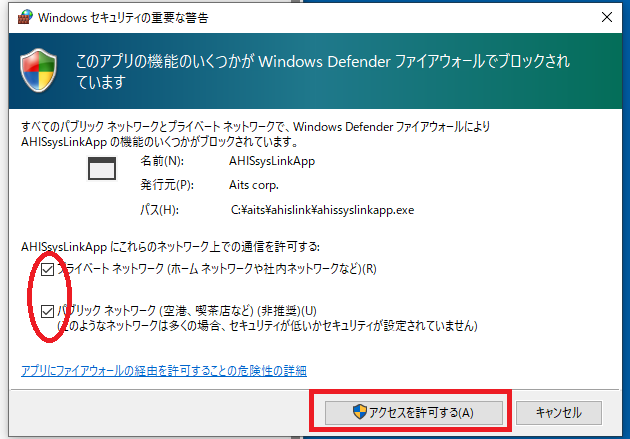Click the アクセスを許可する(A) button

click(413, 412)
